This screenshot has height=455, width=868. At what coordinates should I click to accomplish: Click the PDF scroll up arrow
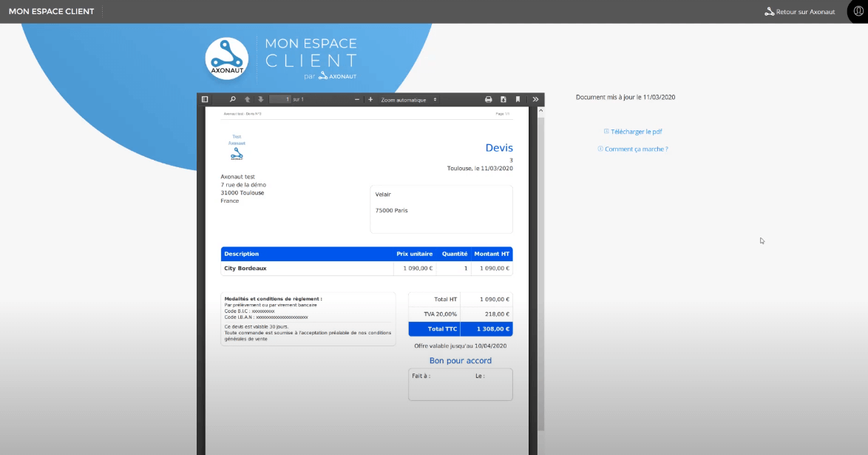[x=541, y=111]
